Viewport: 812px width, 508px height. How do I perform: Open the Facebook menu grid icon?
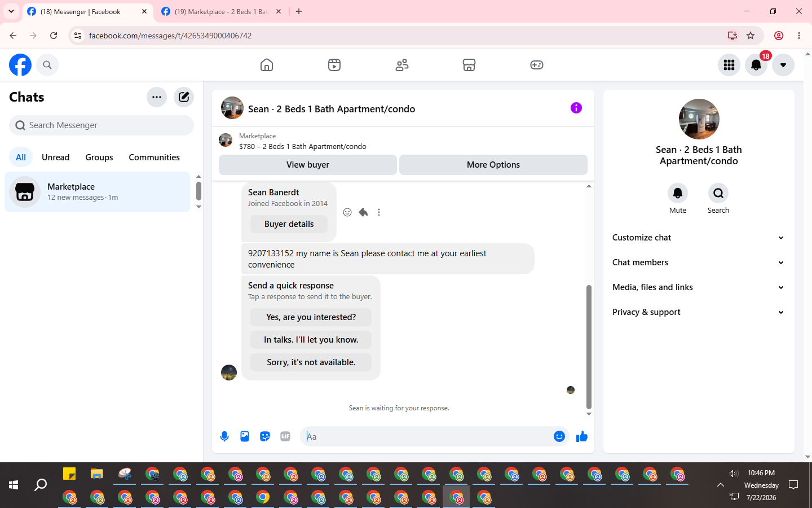tap(729, 65)
